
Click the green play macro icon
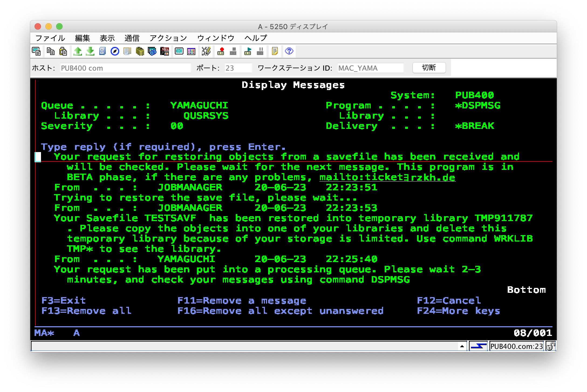(248, 51)
